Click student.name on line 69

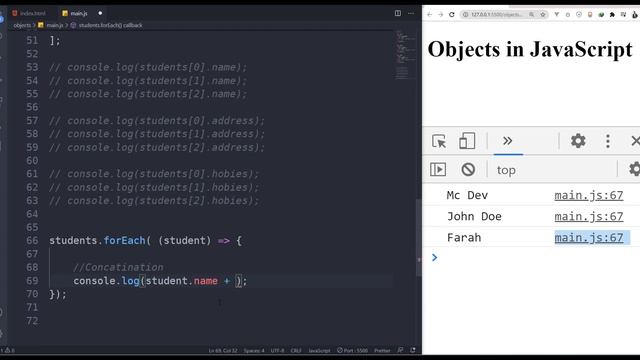click(x=181, y=281)
